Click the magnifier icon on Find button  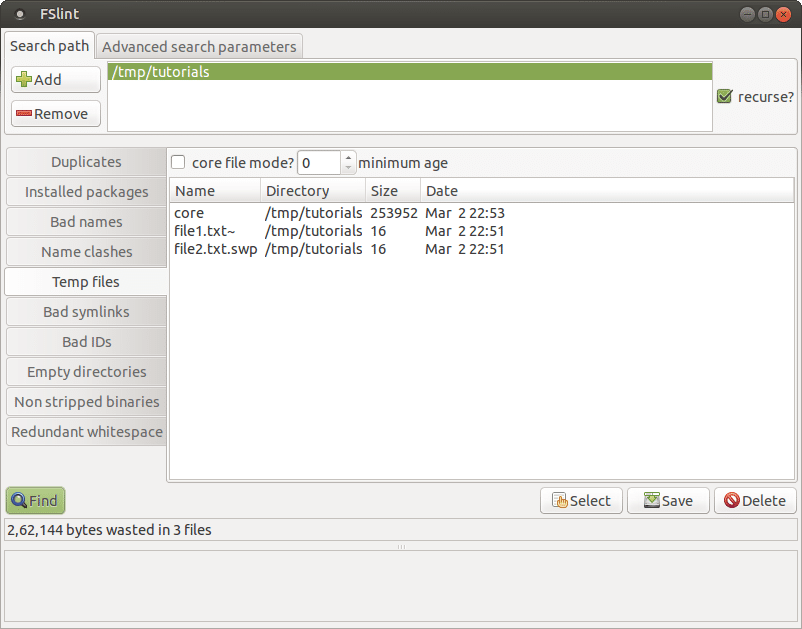tap(19, 500)
